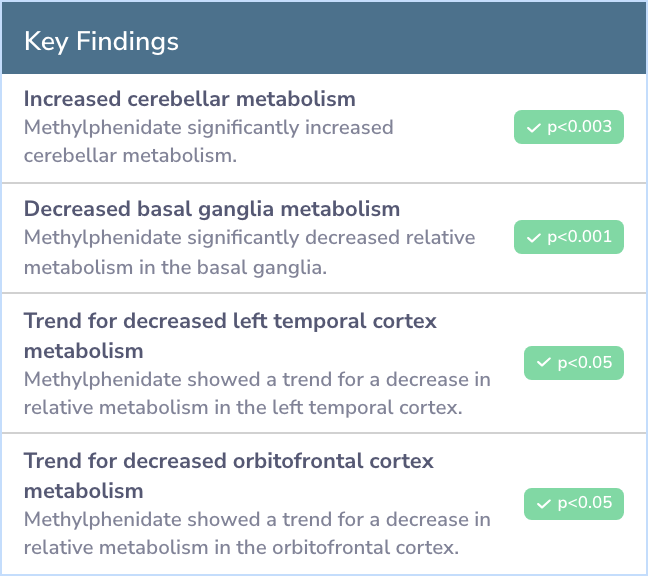Click checkmark icon in orbitofrontal cortex badge
The image size is (648, 576).
[543, 503]
